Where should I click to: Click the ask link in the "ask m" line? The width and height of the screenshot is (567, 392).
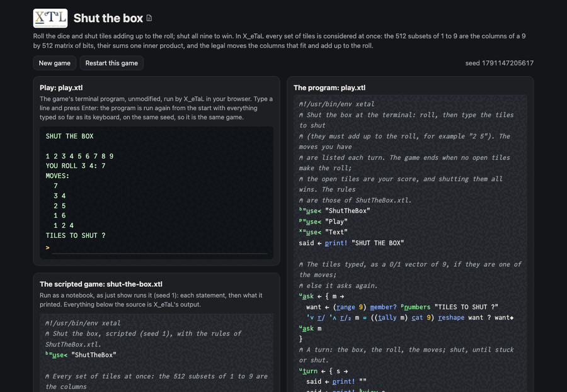tap(307, 328)
